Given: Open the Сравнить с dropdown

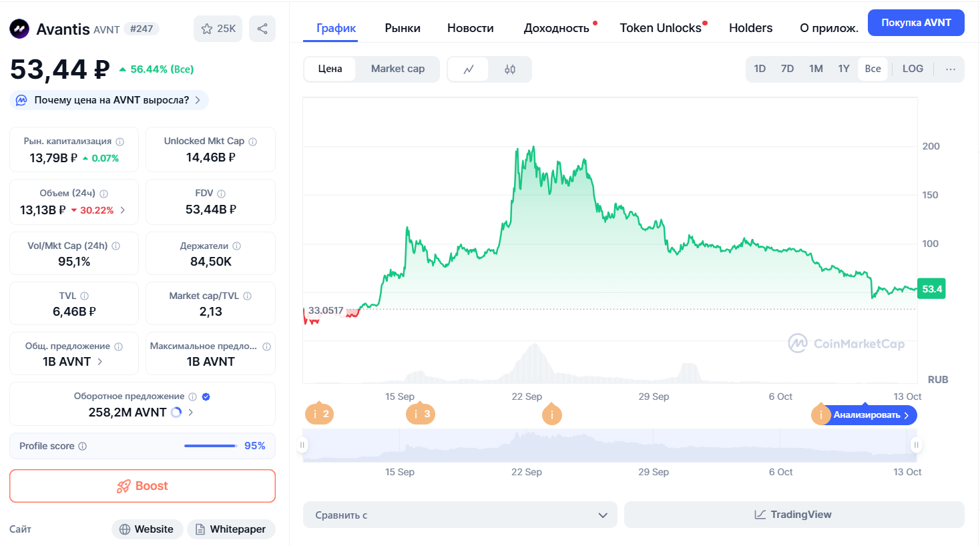Looking at the screenshot, I should click(x=460, y=515).
